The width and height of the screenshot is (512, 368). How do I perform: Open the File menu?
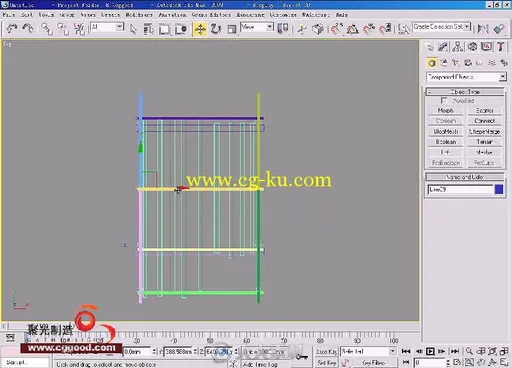[x=8, y=15]
